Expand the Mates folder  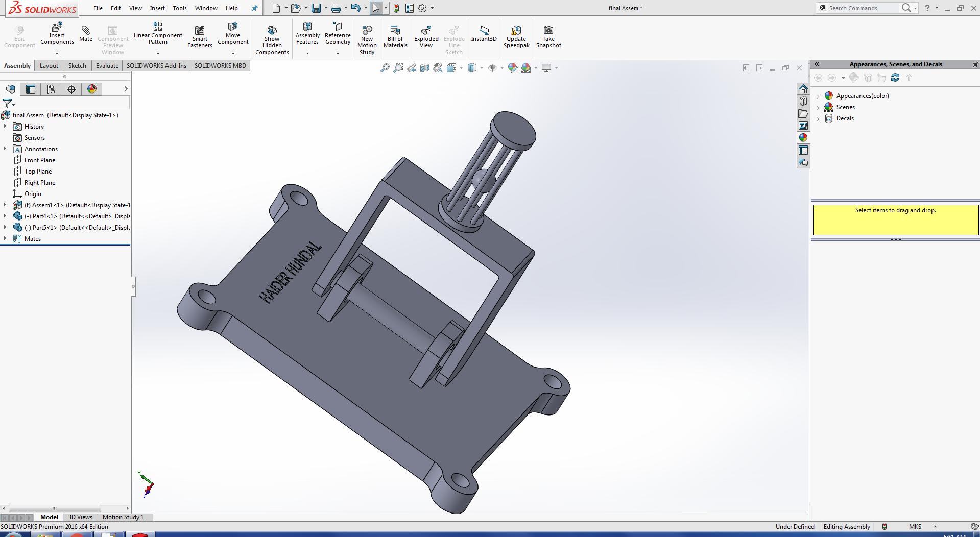click(5, 238)
